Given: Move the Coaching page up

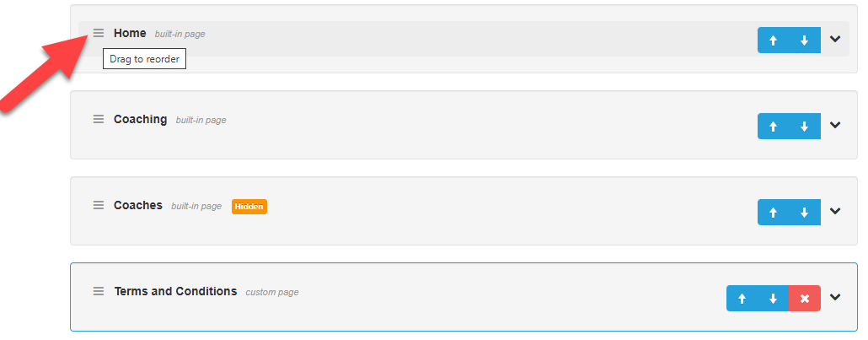Looking at the screenshot, I should click(774, 127).
